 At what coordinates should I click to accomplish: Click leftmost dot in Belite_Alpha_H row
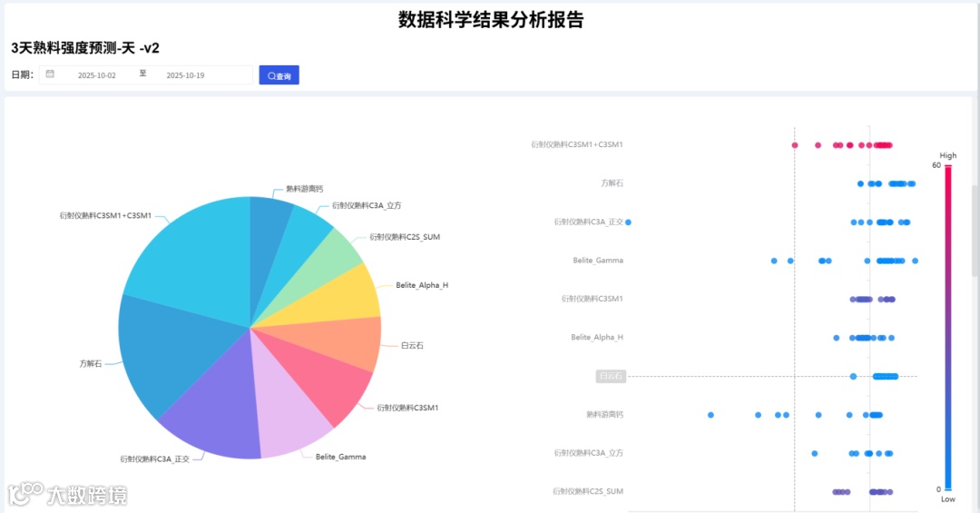tap(837, 338)
